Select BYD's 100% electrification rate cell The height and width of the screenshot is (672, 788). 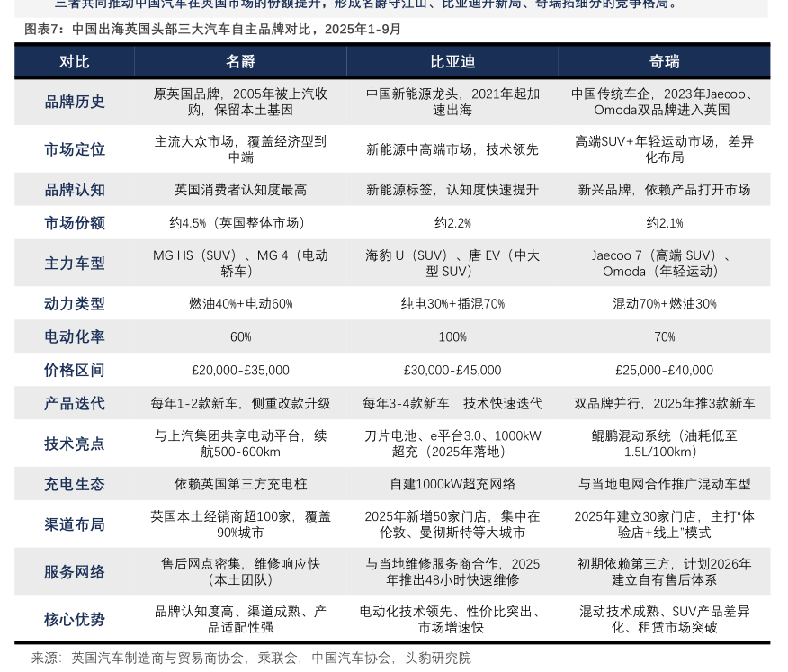coord(452,336)
